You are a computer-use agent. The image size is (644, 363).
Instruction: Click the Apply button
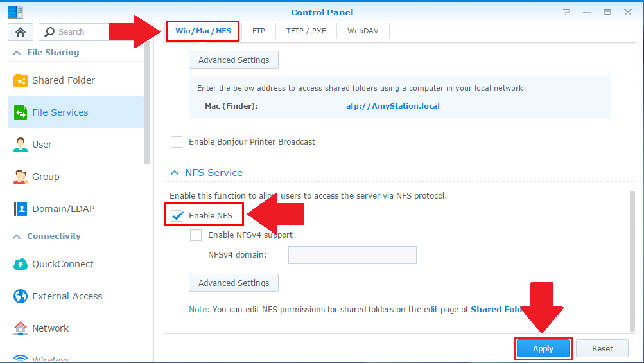[x=543, y=348]
